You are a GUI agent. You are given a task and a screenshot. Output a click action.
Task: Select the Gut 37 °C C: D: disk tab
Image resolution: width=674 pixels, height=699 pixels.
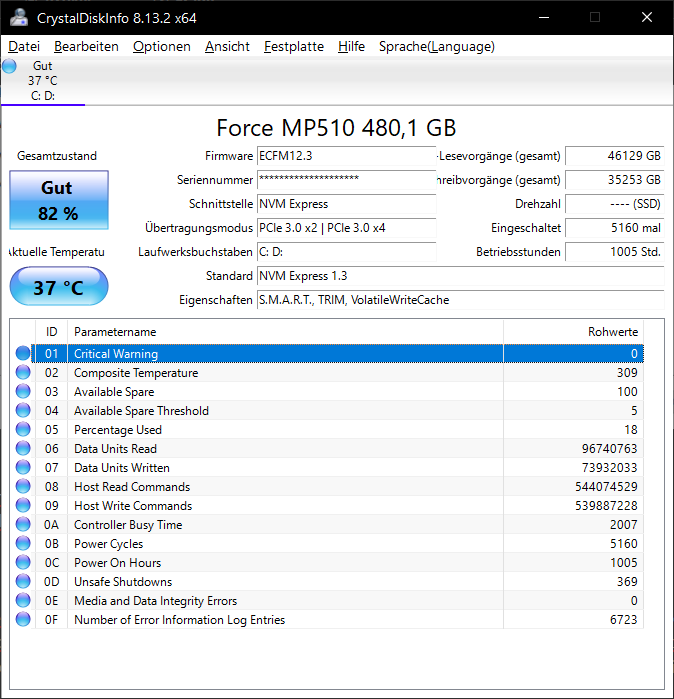(43, 81)
